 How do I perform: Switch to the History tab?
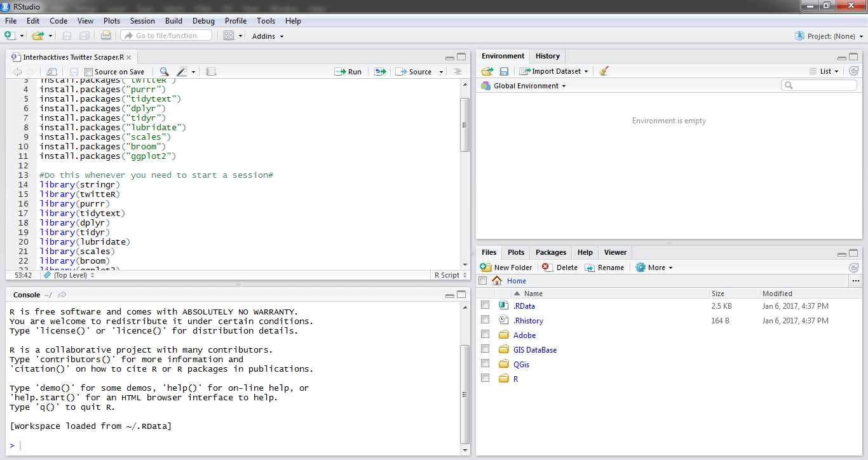point(547,56)
